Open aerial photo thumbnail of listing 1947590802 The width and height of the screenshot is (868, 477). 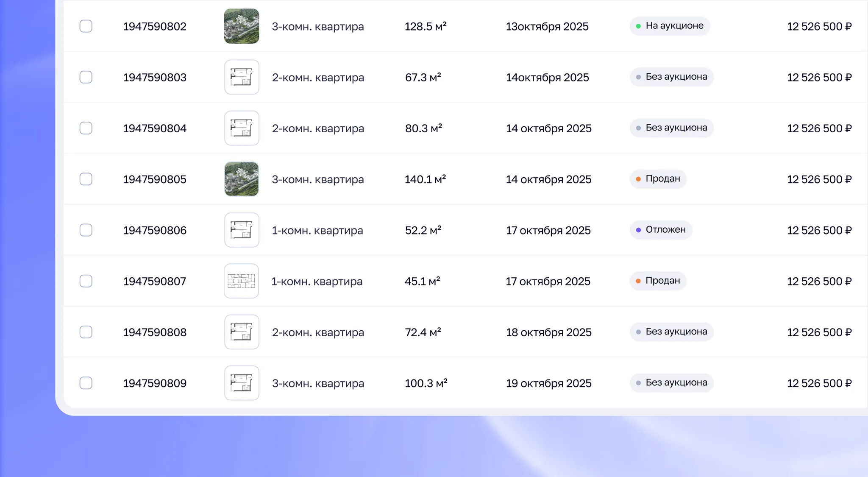click(242, 26)
